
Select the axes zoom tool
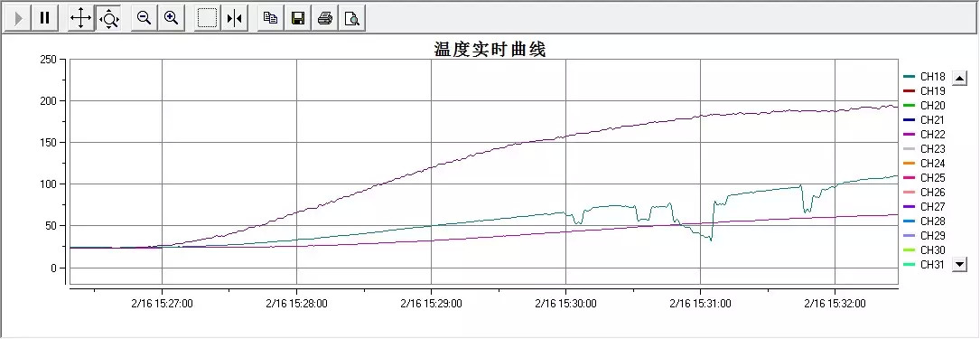click(109, 18)
